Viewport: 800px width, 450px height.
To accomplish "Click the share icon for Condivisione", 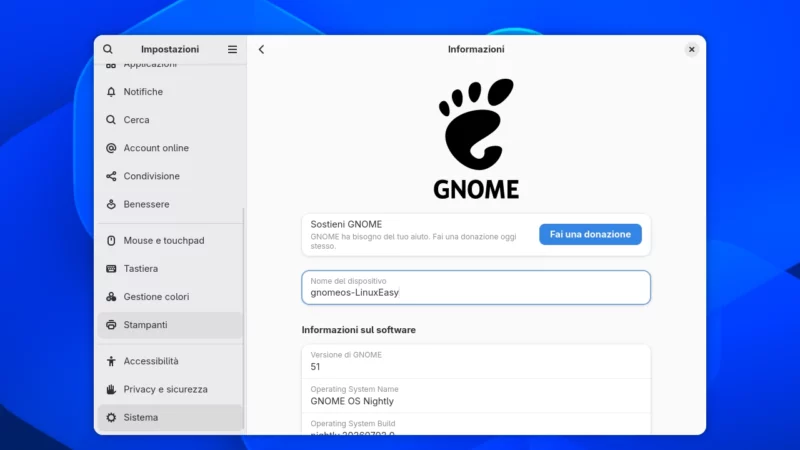I will (111, 176).
